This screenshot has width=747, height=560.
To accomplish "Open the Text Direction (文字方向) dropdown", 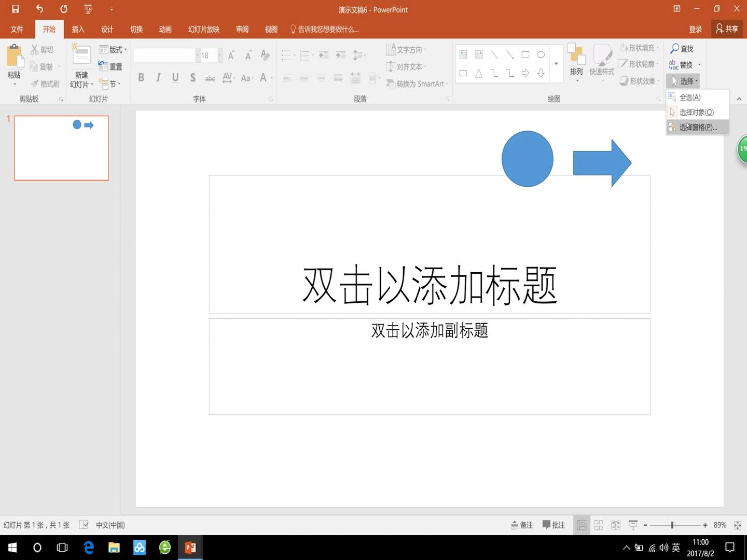I will pos(406,49).
